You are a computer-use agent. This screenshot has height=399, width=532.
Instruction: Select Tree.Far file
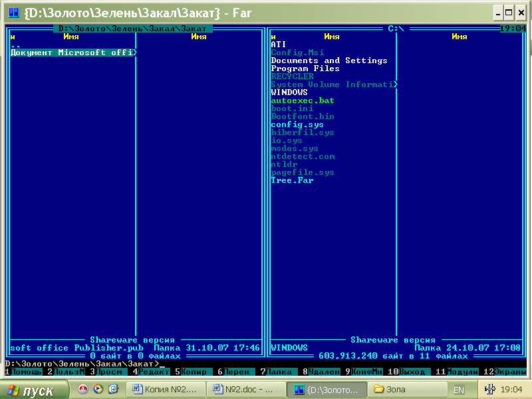(292, 180)
